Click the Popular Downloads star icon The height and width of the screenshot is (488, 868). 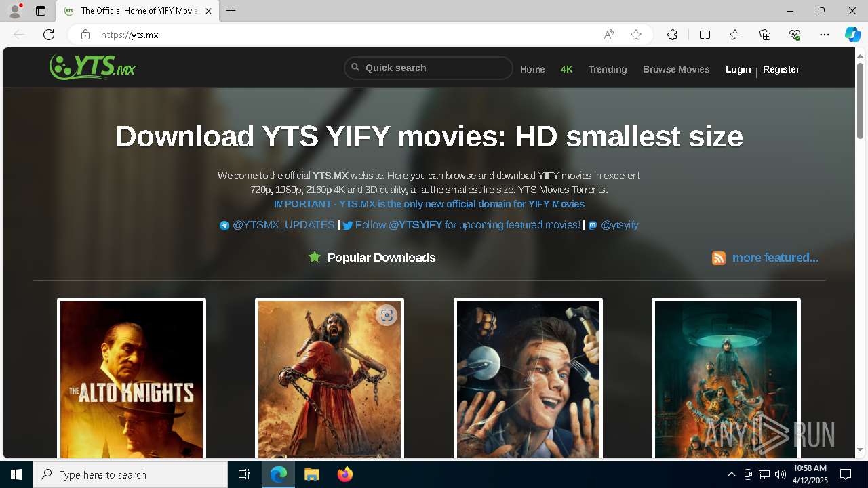pos(315,257)
